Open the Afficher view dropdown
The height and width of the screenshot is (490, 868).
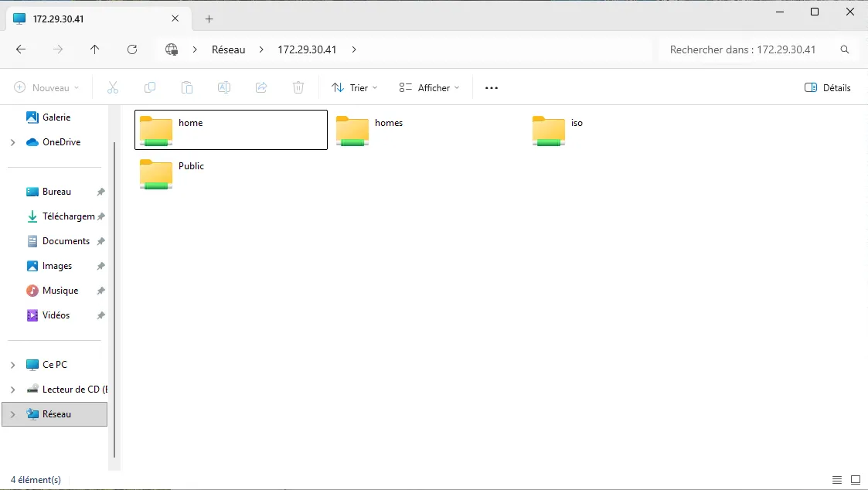(x=429, y=88)
